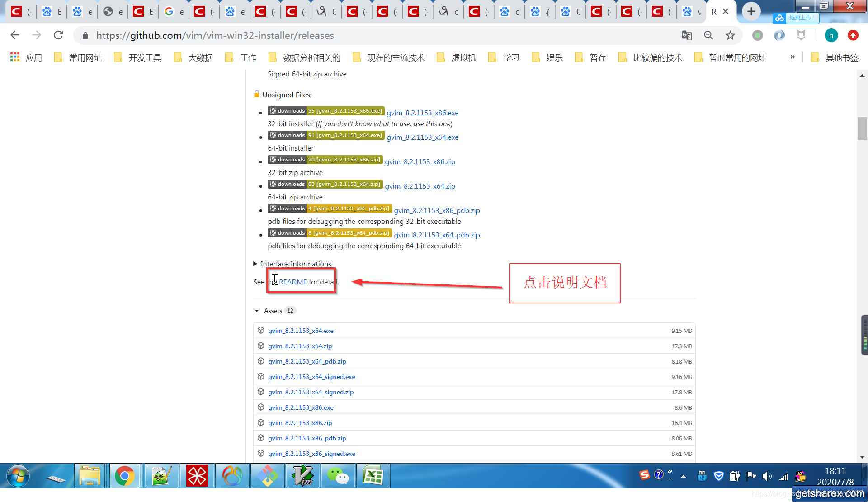Launch gVim from the taskbar
This screenshot has width=868, height=502.
[302, 476]
